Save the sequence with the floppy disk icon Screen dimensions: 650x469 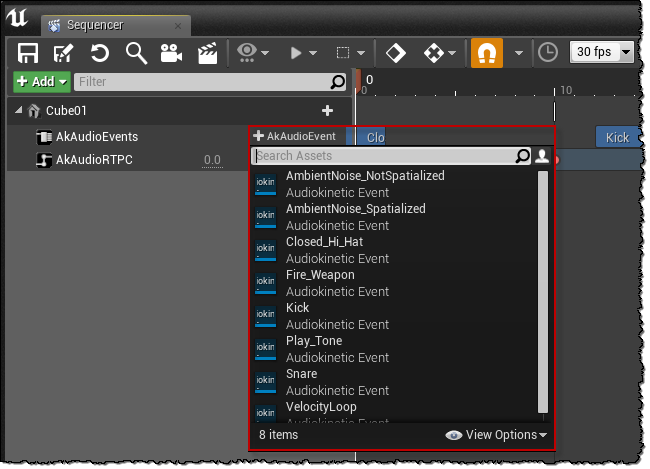28,53
